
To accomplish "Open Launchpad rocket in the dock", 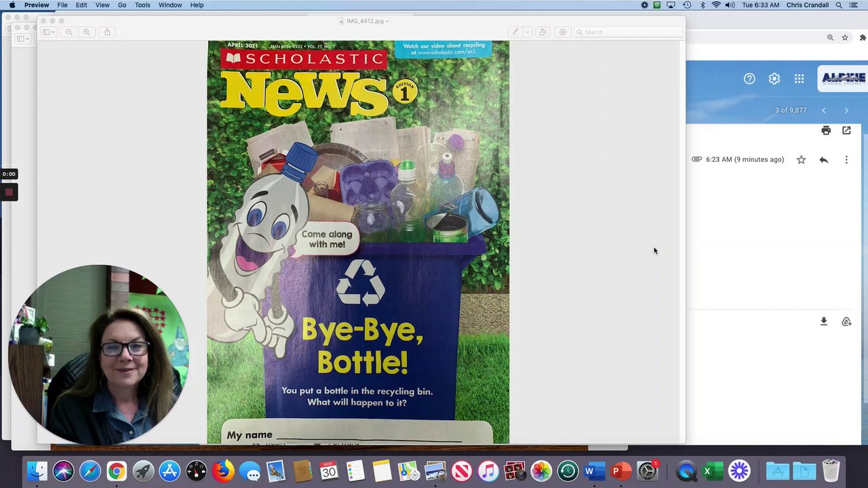I will click(x=143, y=470).
